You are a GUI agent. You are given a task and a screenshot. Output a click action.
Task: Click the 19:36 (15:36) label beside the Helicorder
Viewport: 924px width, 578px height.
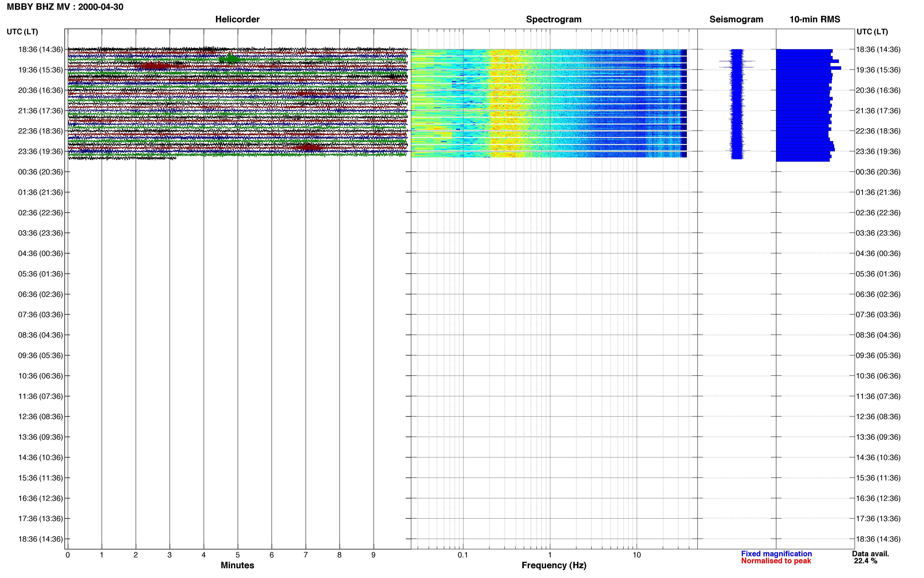click(41, 70)
